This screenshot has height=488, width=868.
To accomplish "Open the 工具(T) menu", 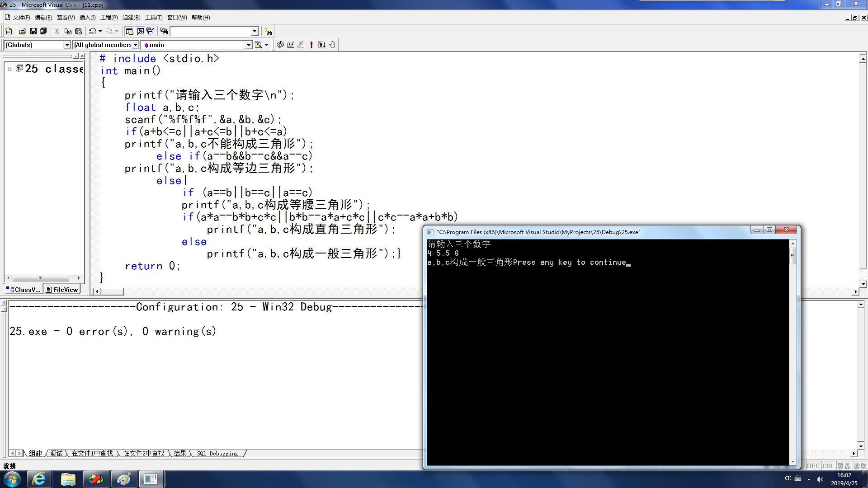I will click(x=153, y=18).
